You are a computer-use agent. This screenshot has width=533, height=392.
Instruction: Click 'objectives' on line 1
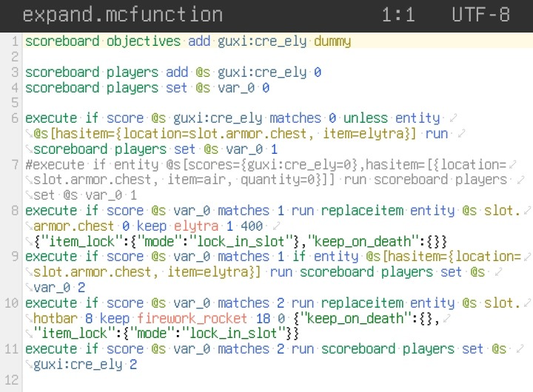144,41
